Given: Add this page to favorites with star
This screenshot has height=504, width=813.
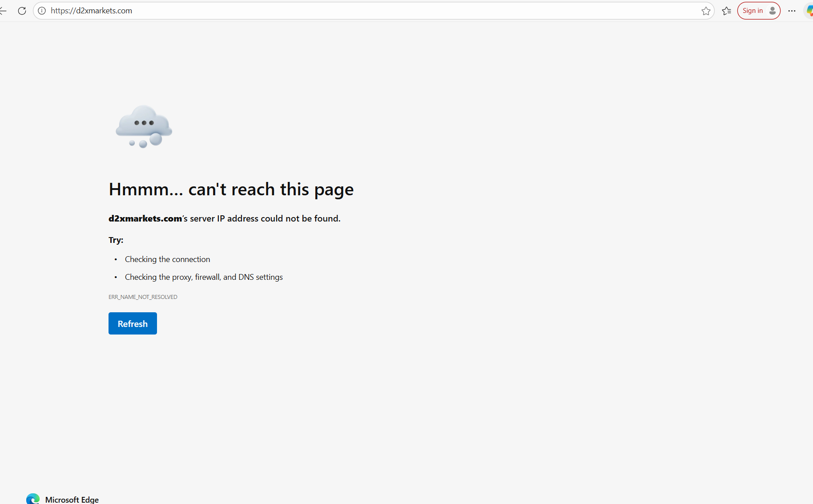Looking at the screenshot, I should [x=706, y=11].
